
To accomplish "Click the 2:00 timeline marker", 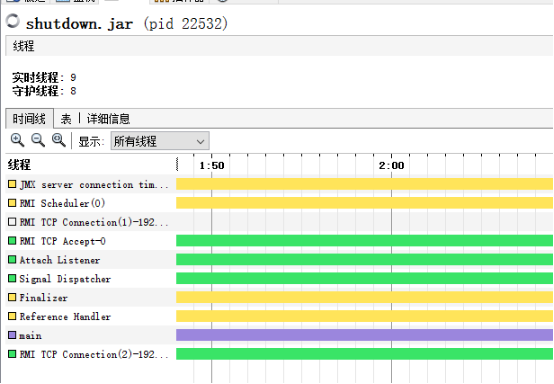I will click(391, 166).
